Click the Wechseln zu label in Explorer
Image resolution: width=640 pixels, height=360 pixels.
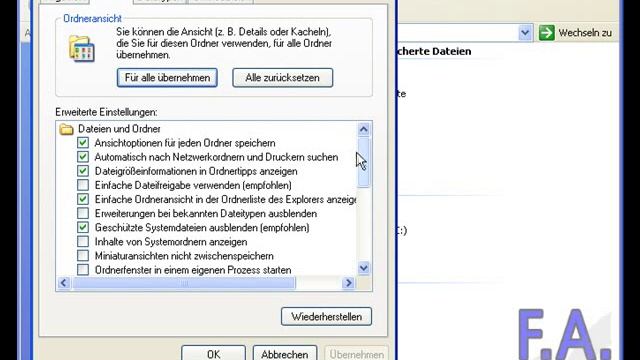[x=585, y=33]
